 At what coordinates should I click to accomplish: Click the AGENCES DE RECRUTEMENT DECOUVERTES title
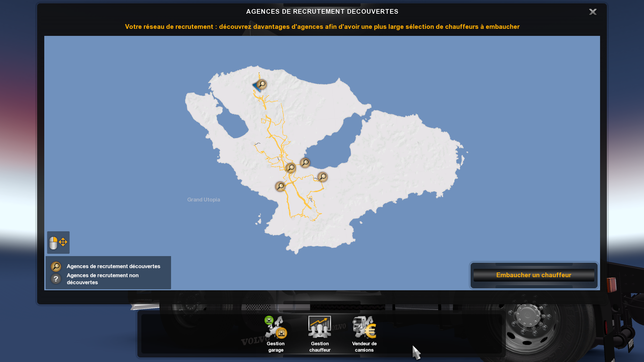(322, 11)
